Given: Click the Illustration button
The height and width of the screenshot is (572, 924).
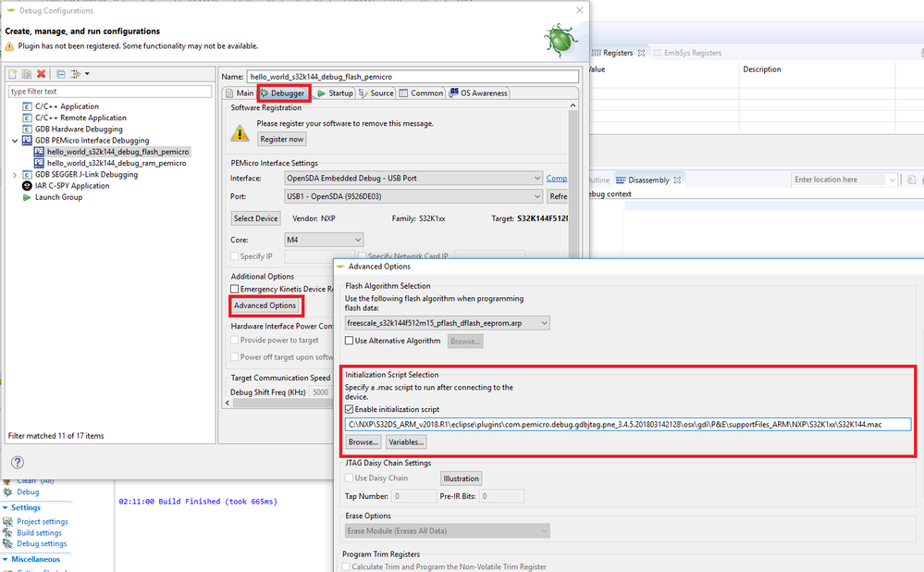Looking at the screenshot, I should [x=461, y=479].
